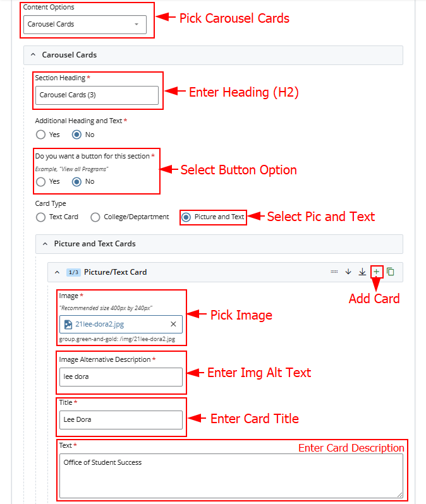Click the add card plus icon
The image size is (426, 504).
click(377, 272)
